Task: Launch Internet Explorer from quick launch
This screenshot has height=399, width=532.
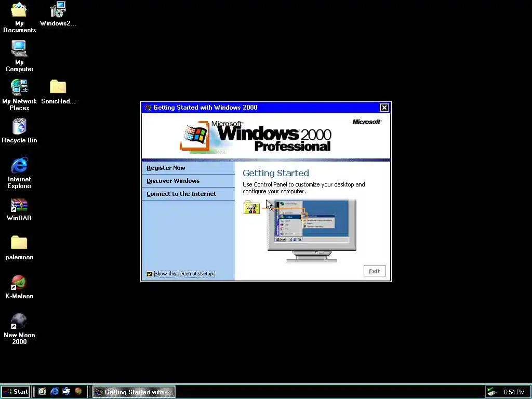Action: point(54,392)
